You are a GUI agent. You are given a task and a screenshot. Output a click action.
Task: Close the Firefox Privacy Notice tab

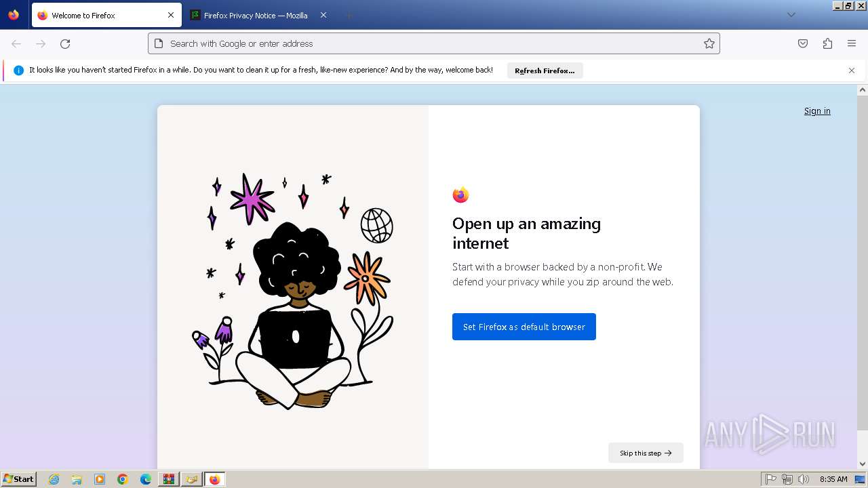(x=323, y=15)
